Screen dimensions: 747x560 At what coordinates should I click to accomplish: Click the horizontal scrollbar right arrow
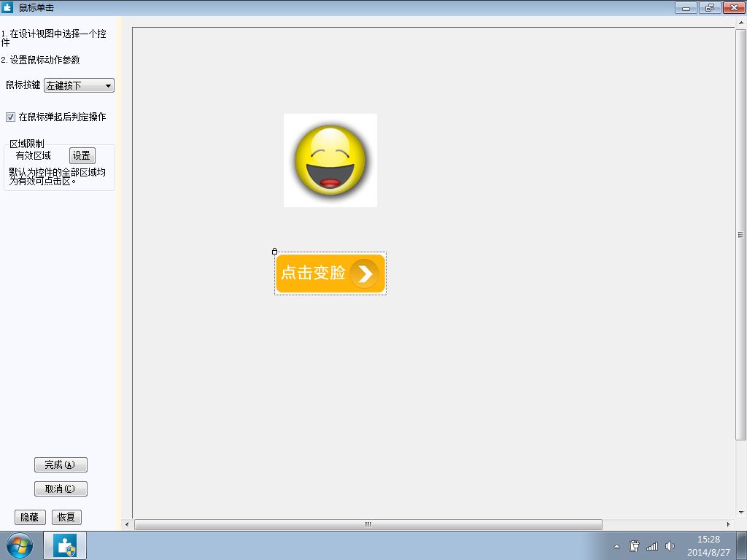pos(729,524)
